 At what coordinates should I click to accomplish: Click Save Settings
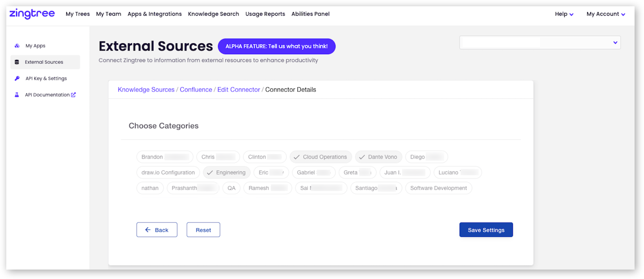(486, 230)
